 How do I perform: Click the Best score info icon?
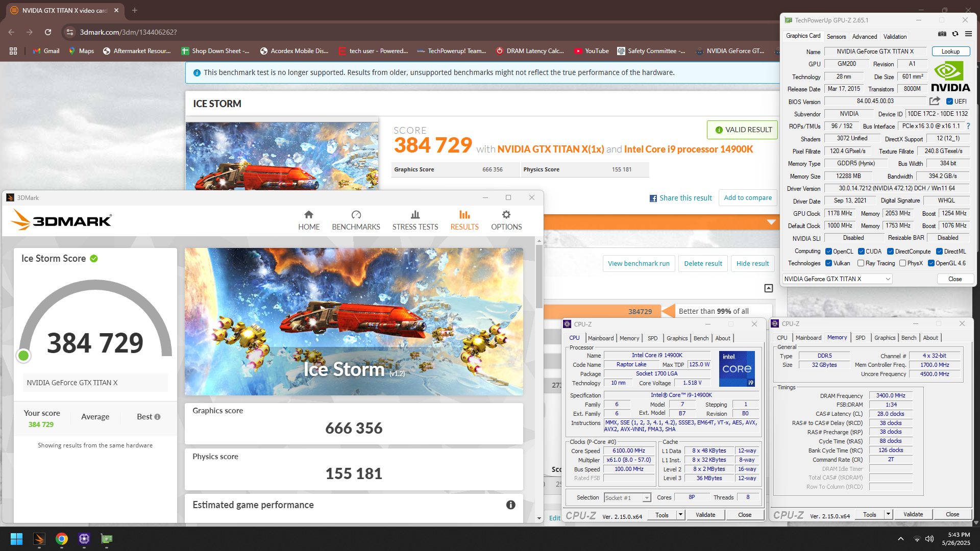(157, 417)
